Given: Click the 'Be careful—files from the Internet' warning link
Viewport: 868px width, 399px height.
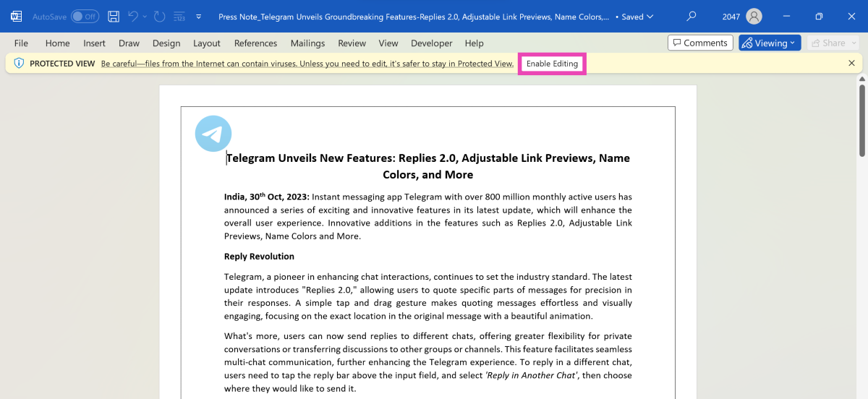Looking at the screenshot, I should pos(307,64).
